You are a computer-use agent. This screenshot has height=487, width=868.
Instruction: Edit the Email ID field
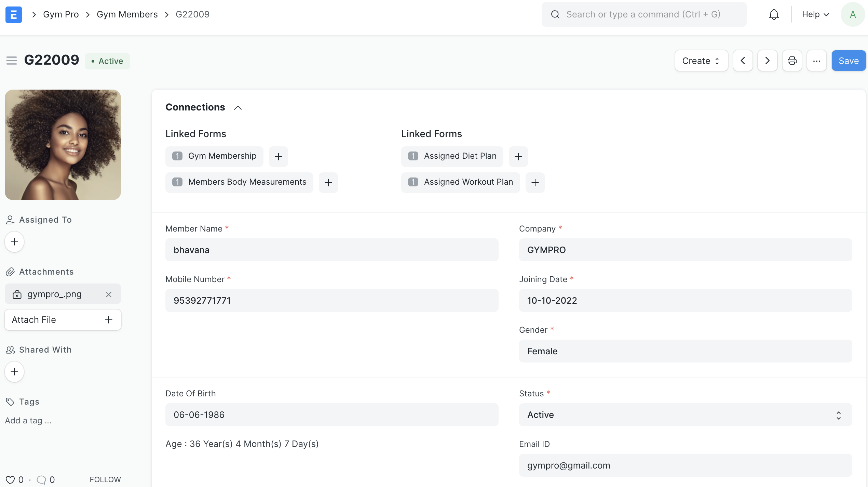coord(685,465)
